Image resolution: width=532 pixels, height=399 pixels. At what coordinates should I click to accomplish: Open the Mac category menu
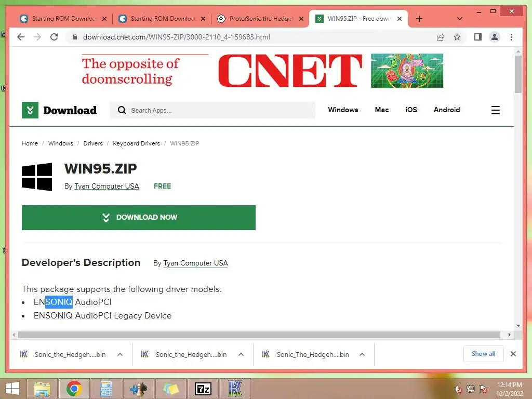[x=382, y=110]
